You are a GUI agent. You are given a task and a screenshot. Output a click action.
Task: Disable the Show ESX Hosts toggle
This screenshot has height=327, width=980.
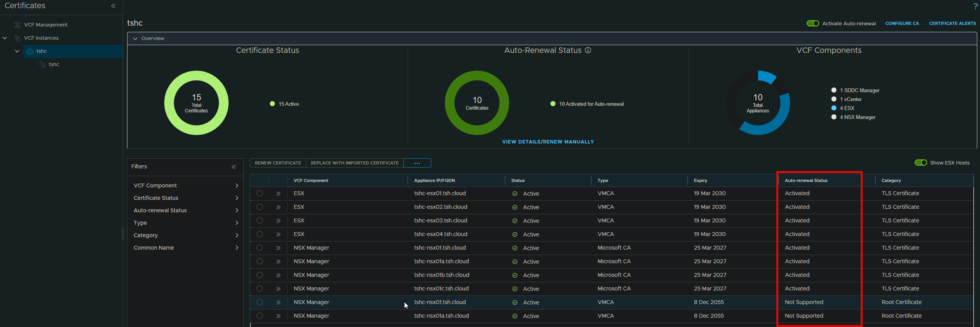tap(921, 163)
